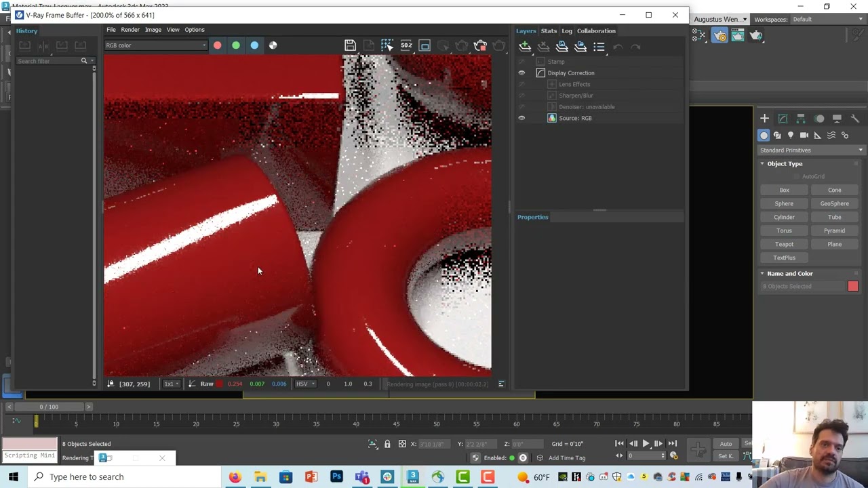Toggle the red channel button
Screen dimensions: 868x488
tap(217, 45)
